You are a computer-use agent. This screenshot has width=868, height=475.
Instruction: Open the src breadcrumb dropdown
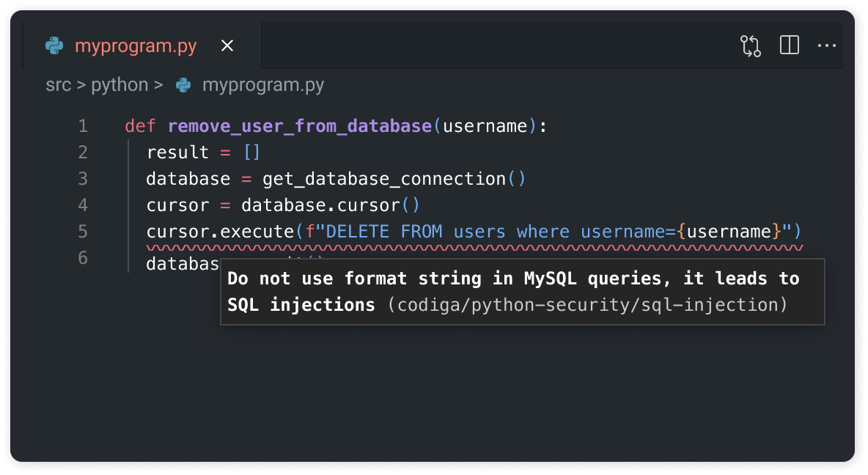58,84
